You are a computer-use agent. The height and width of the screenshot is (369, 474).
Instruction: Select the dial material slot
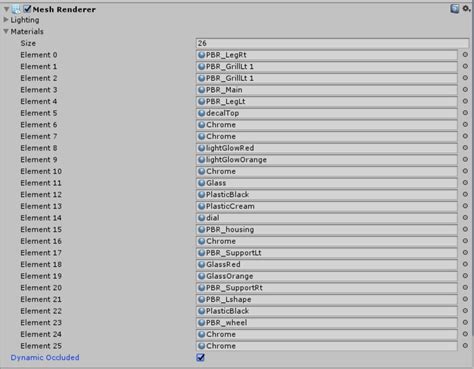pyautogui.click(x=327, y=218)
